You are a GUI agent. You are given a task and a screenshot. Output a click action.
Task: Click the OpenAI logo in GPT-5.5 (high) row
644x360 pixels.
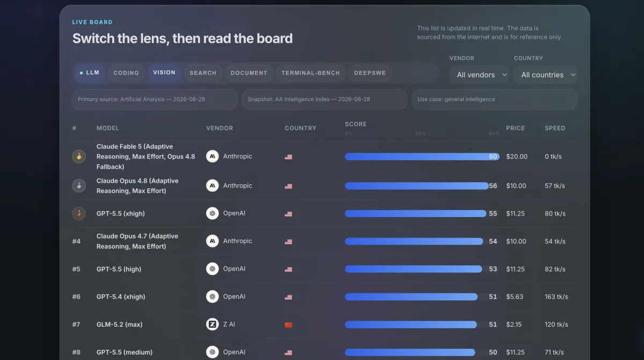click(x=213, y=269)
